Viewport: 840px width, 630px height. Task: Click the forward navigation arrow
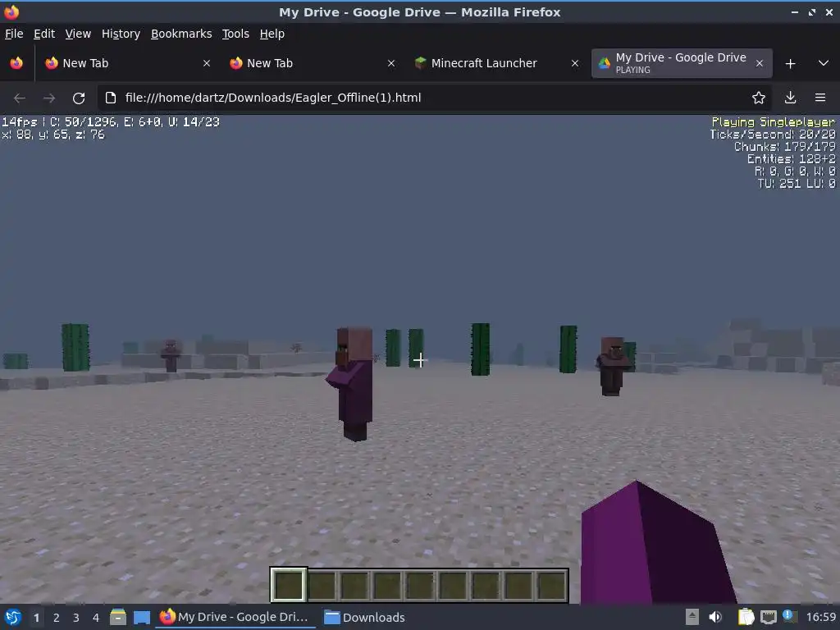(49, 98)
